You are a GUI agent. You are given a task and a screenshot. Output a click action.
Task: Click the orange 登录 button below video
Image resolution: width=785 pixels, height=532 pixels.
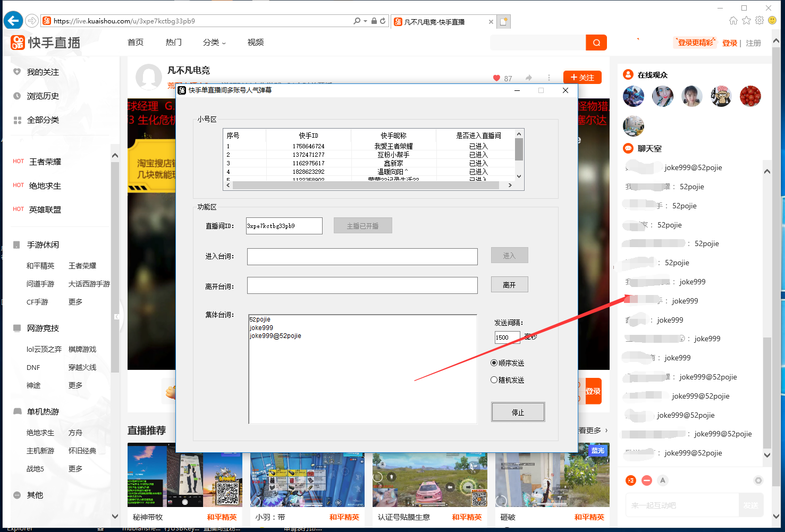[593, 391]
